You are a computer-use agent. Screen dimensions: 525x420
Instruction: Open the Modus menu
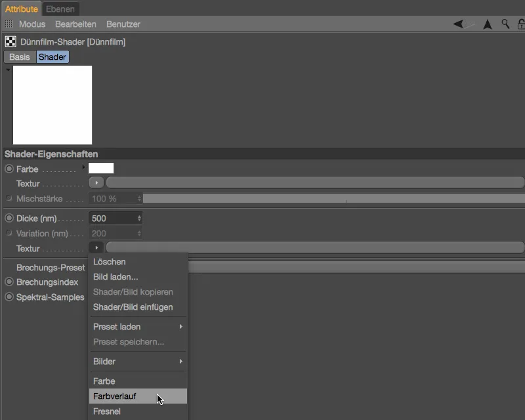click(x=32, y=24)
